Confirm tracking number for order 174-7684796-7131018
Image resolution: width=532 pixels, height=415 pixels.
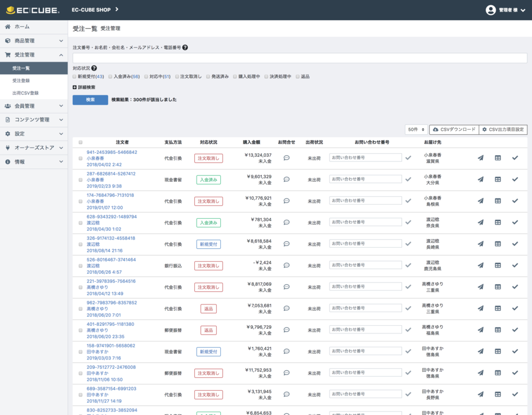[x=408, y=201]
